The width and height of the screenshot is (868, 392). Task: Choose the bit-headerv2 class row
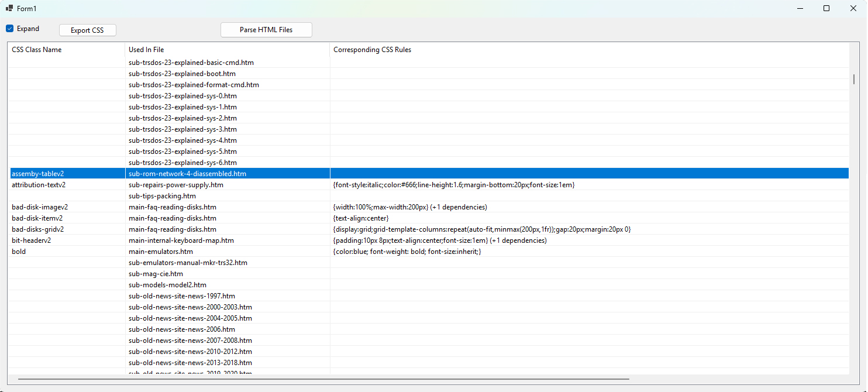tap(32, 240)
